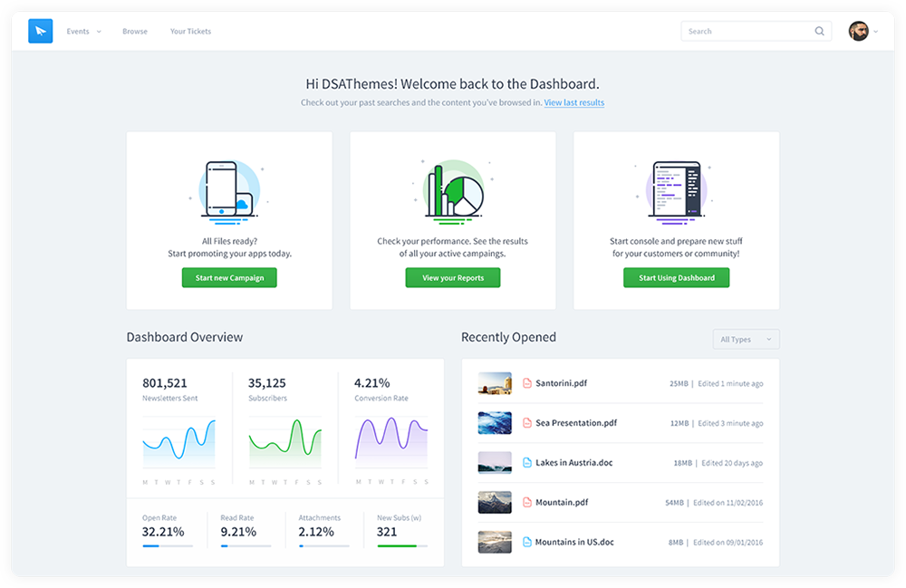The image size is (906, 588).
Task: Open the user avatar profile menu
Action: [x=859, y=31]
